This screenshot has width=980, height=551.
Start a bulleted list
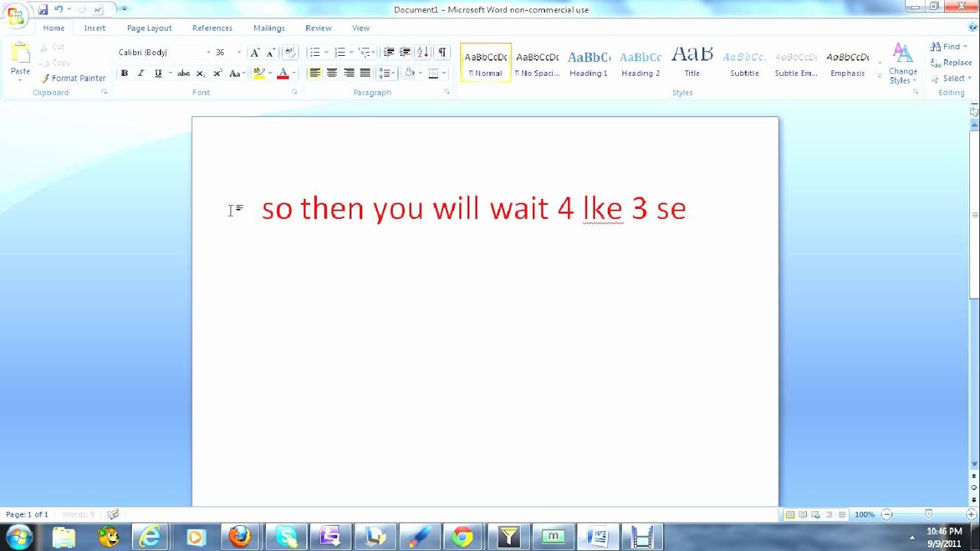click(314, 52)
